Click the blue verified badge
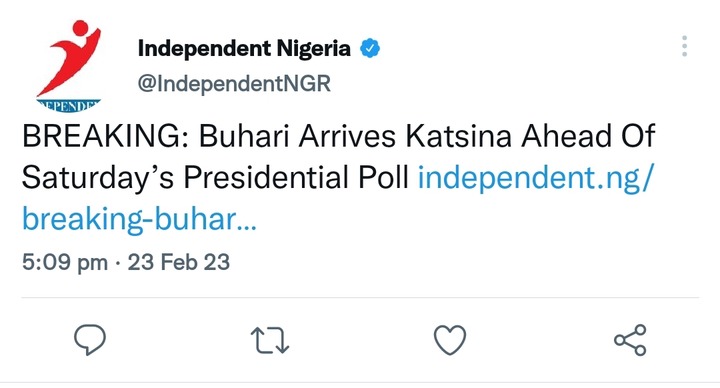Viewport: 720px width, 388px height. pos(370,48)
